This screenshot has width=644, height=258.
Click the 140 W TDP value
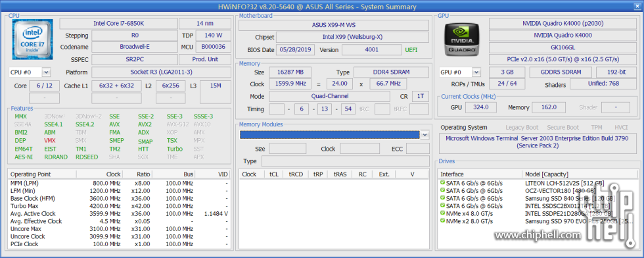pyautogui.click(x=213, y=36)
